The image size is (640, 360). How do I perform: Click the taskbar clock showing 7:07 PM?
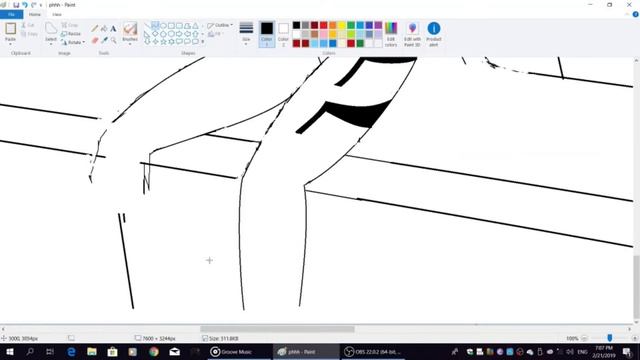point(604,352)
